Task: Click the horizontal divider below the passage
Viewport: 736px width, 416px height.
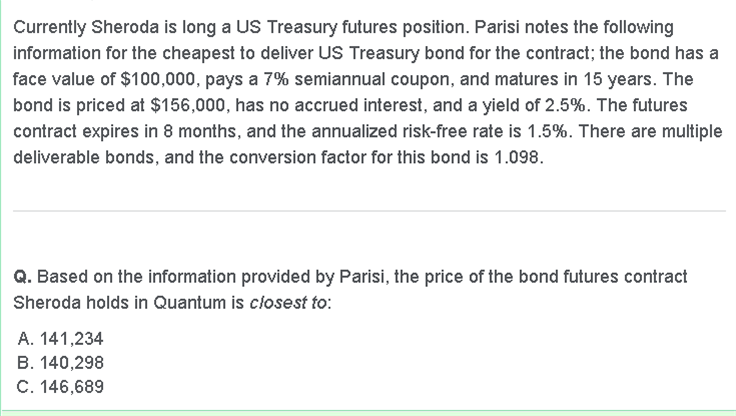Action: tap(368, 211)
